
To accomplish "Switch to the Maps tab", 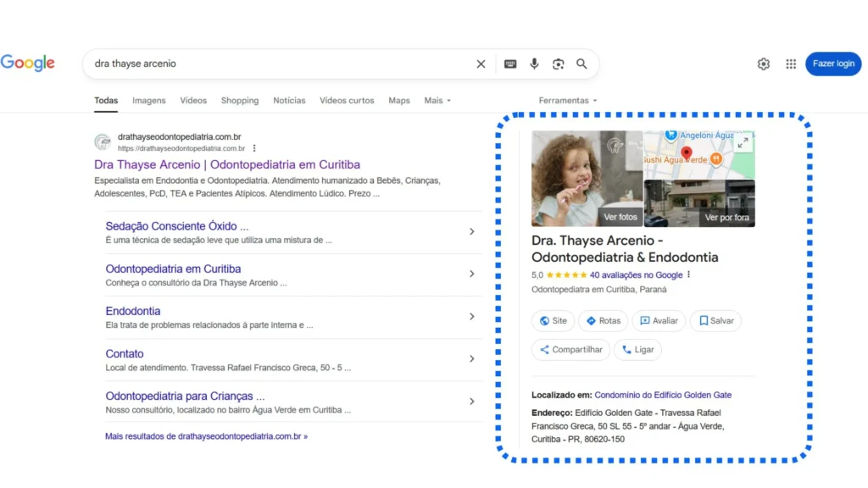I will (x=399, y=100).
